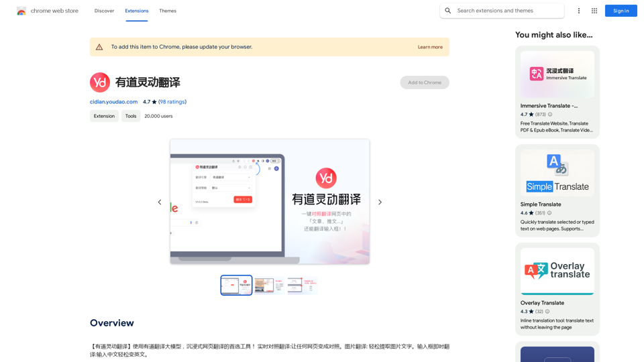Click Simple Translate description text
This screenshot has width=644, height=362.
coord(557,225)
